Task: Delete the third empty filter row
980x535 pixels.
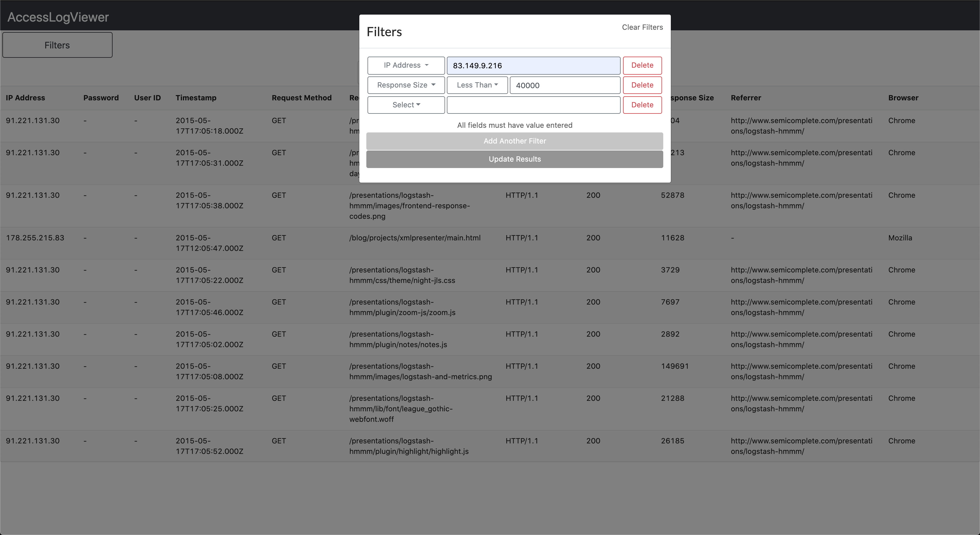Action: click(642, 105)
